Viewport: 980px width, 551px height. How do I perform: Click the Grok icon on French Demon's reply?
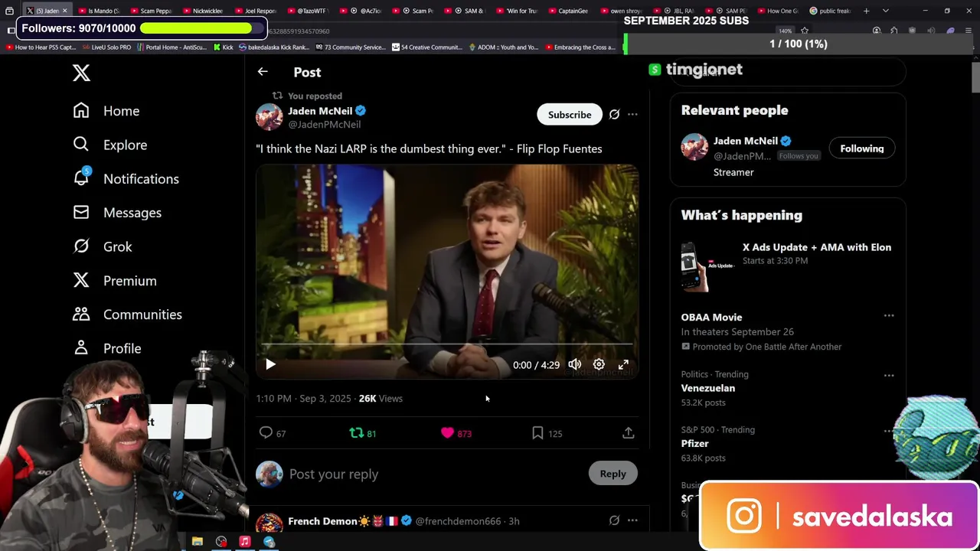(614, 520)
